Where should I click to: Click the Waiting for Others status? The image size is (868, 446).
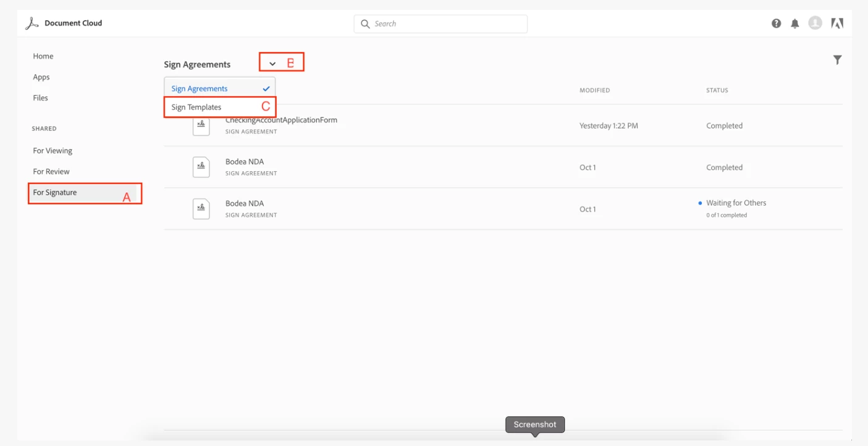coord(736,203)
